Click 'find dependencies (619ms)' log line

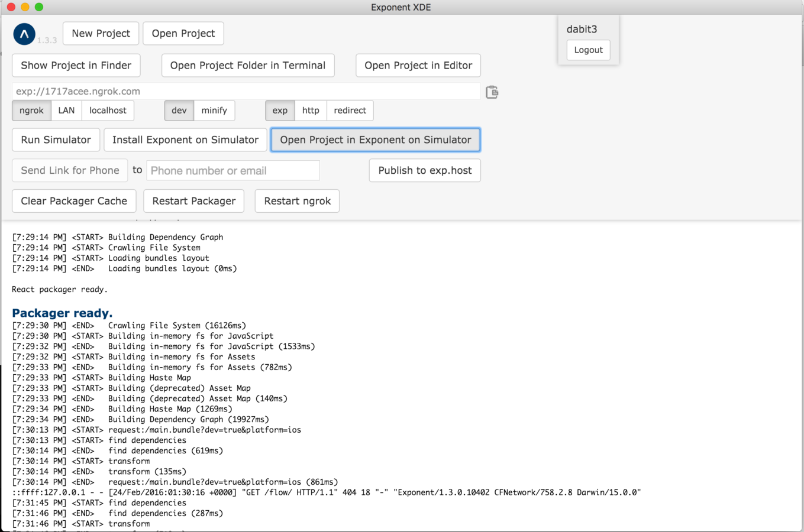pyautogui.click(x=117, y=450)
